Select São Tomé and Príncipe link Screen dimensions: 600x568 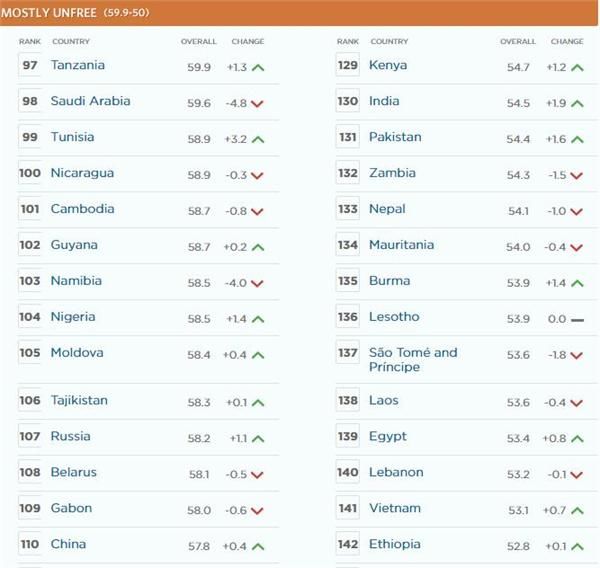[412, 359]
